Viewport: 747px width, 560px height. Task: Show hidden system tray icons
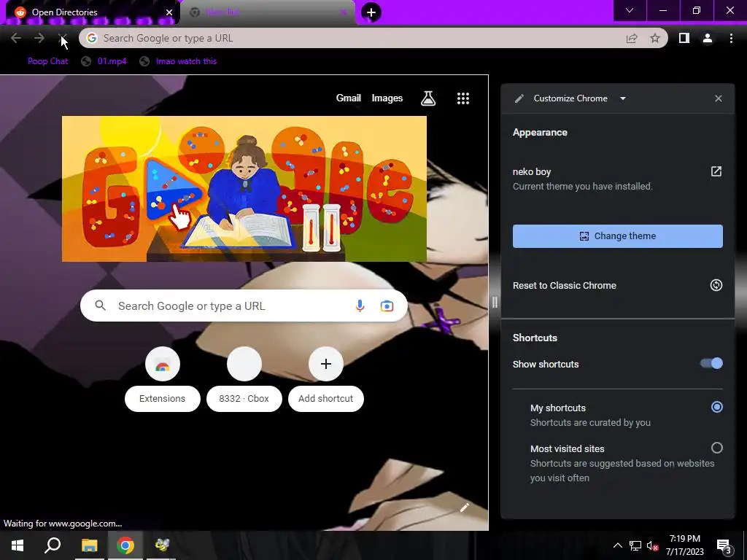tap(617, 545)
